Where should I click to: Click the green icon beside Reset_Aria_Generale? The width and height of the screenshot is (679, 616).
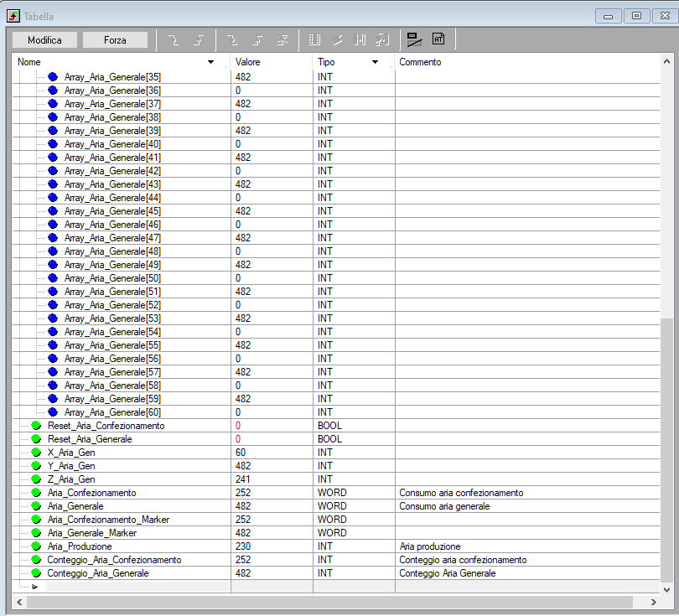[36, 439]
